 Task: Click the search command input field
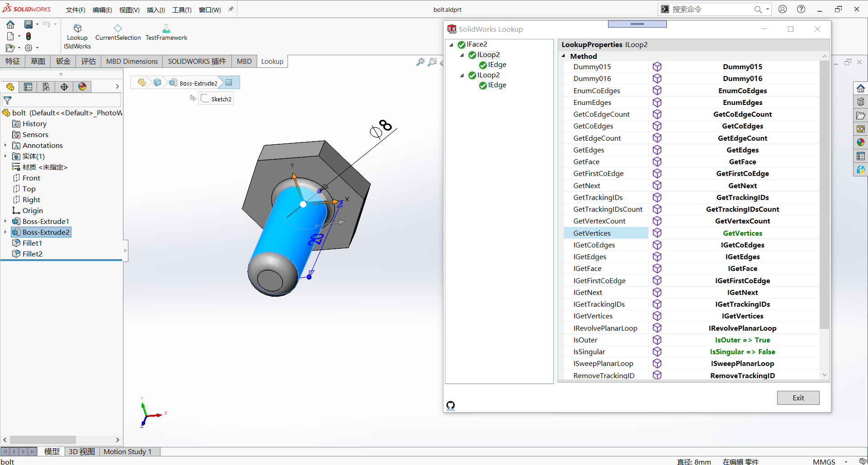point(711,9)
